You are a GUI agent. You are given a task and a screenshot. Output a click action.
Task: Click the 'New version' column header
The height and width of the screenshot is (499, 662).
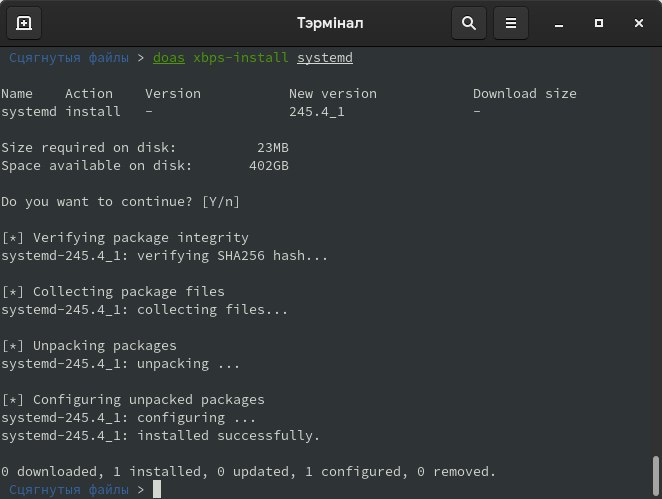coord(333,93)
